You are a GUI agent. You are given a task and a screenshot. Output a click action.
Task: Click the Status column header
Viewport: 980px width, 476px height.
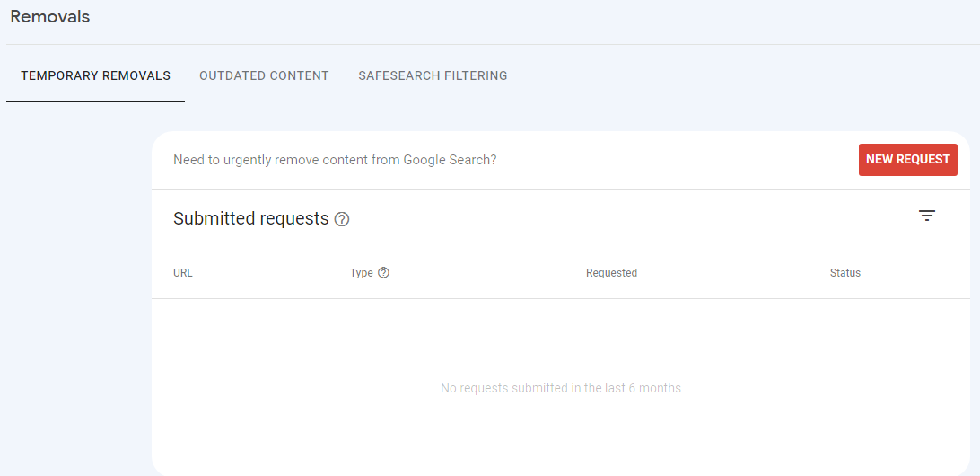click(845, 273)
